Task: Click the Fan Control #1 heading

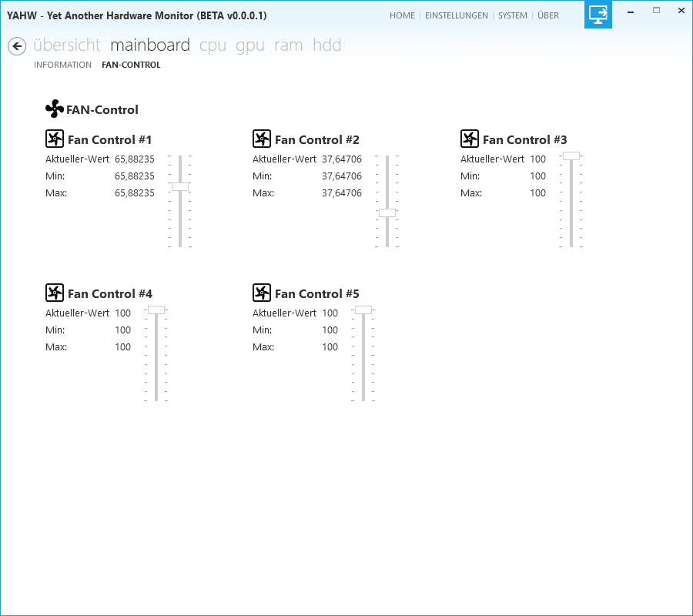Action: 110,140
